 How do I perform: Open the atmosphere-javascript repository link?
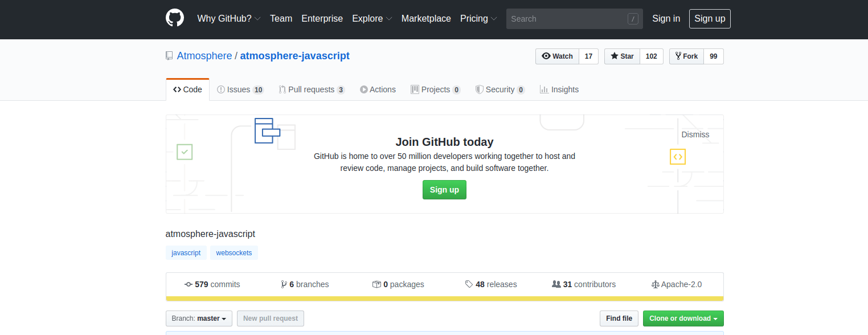tap(295, 56)
